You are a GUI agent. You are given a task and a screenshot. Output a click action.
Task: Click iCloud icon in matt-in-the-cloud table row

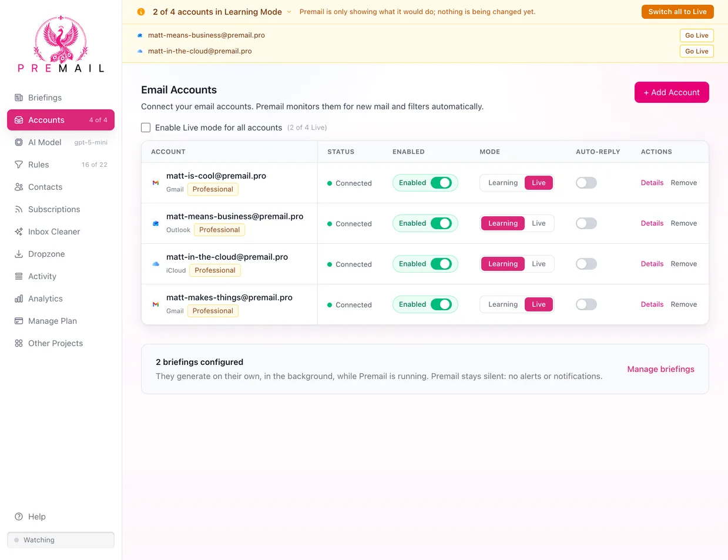156,264
